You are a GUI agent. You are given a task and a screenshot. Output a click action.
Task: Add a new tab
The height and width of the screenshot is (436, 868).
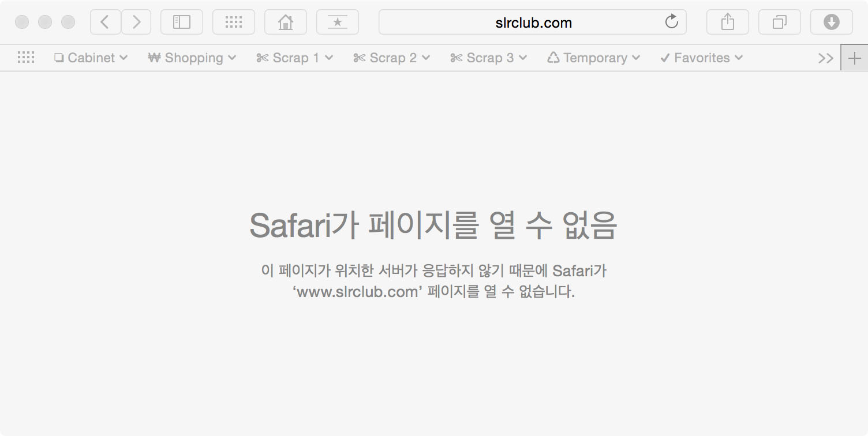coord(855,58)
